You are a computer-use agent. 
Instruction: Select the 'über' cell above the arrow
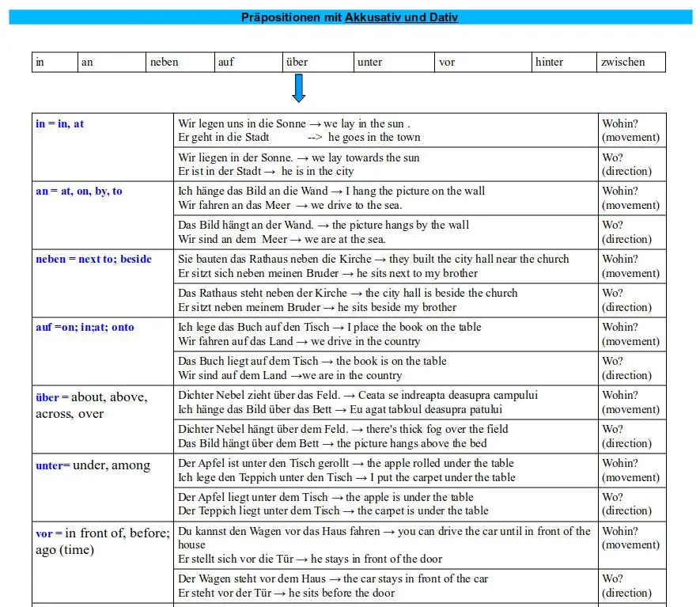318,62
